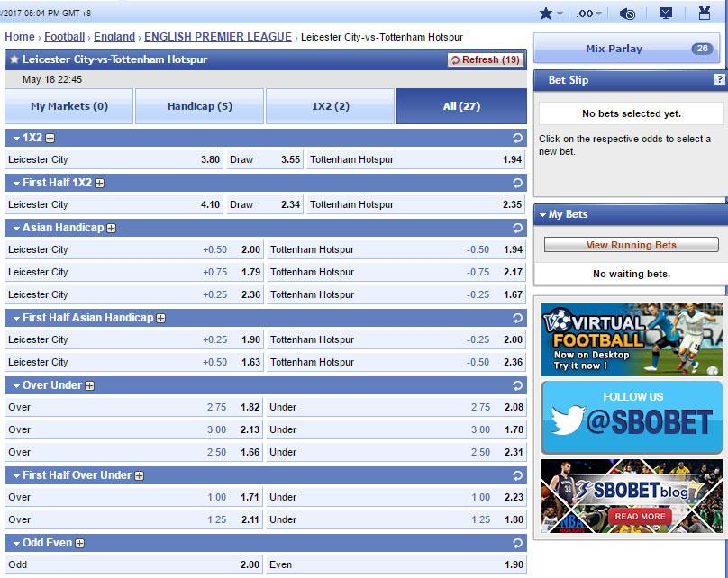The height and width of the screenshot is (578, 728).
Task: Collapse the Odd Even section
Action: click(16, 544)
